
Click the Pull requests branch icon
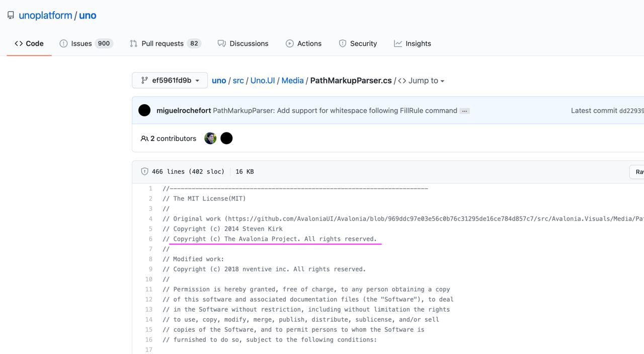[133, 43]
